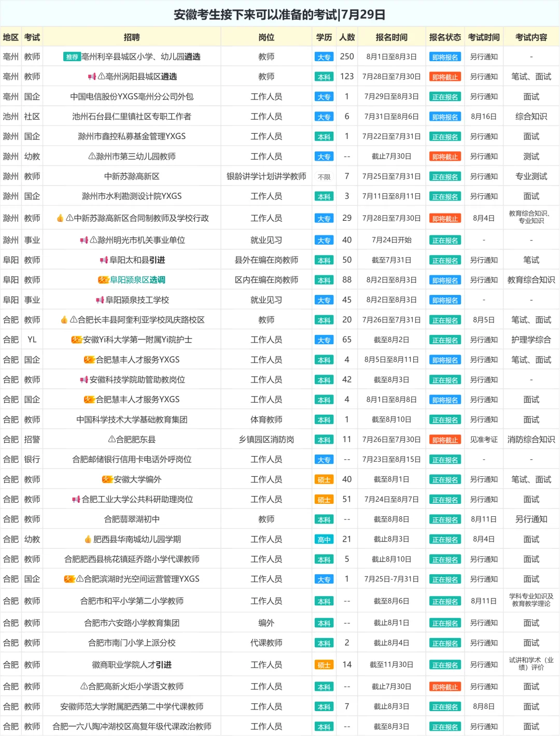Click the 即将报名 status in 池州石台县仁里镇 row
The height and width of the screenshot is (736, 560).
445,117
